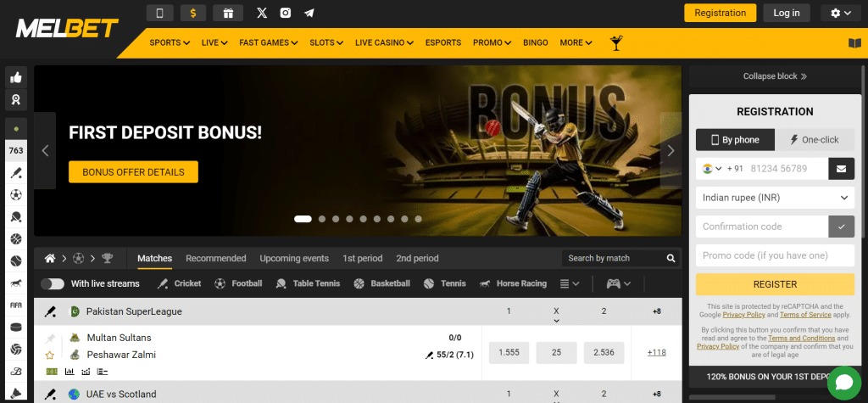Select horse racing icon in left sidebar
Viewport: 868px width, 403px height.
[16, 283]
